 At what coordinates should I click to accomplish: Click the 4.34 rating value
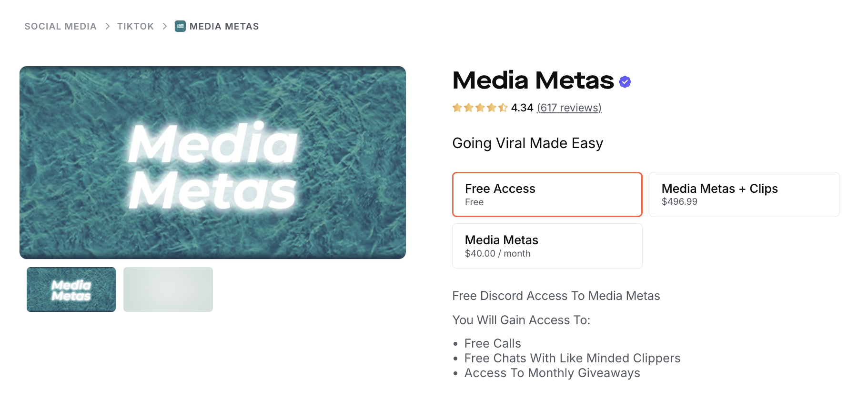coord(522,108)
